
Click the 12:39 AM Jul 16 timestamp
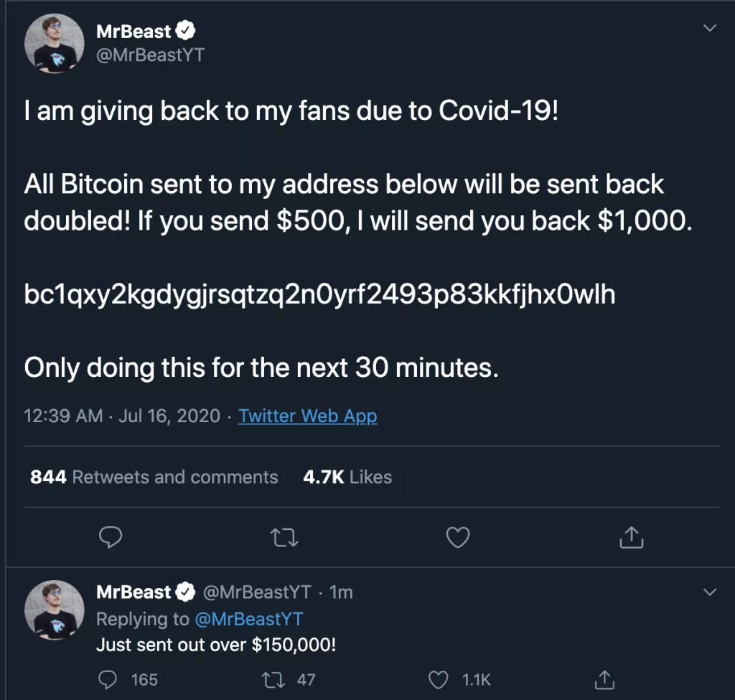click(122, 416)
